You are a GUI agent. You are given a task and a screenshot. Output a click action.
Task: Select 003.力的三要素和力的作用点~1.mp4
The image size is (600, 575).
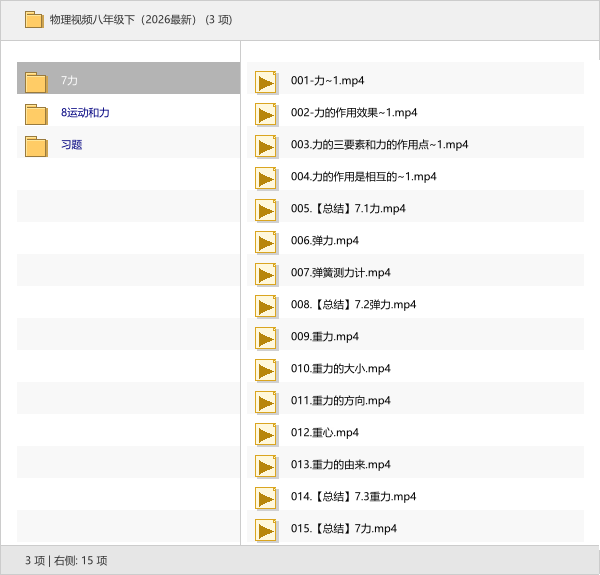[x=379, y=145]
